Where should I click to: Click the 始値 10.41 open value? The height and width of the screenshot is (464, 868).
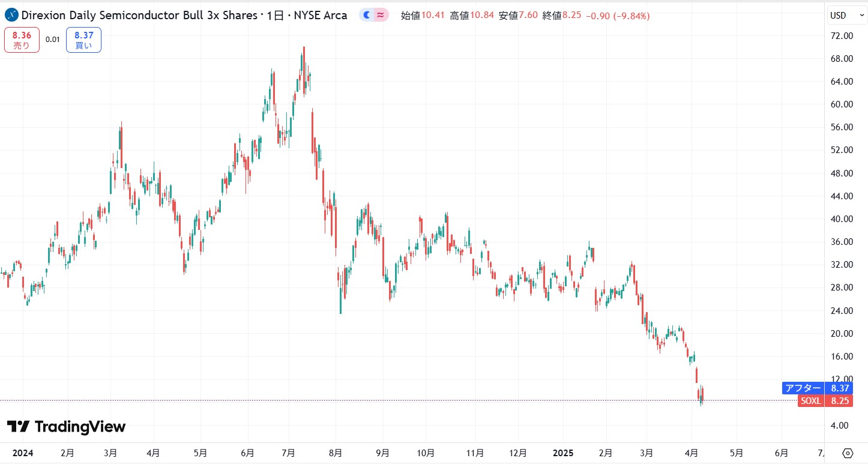point(423,16)
